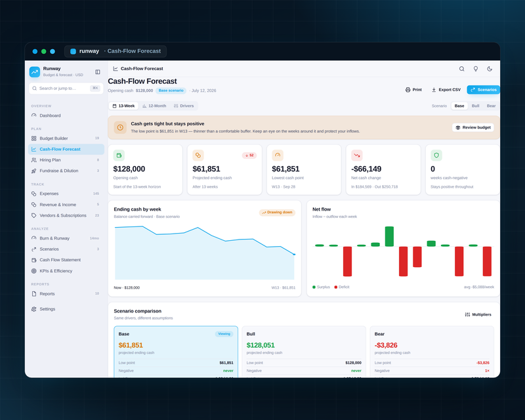Viewport: 525px width, 420px height.
Task: Click the Export CSV button
Action: pos(446,90)
